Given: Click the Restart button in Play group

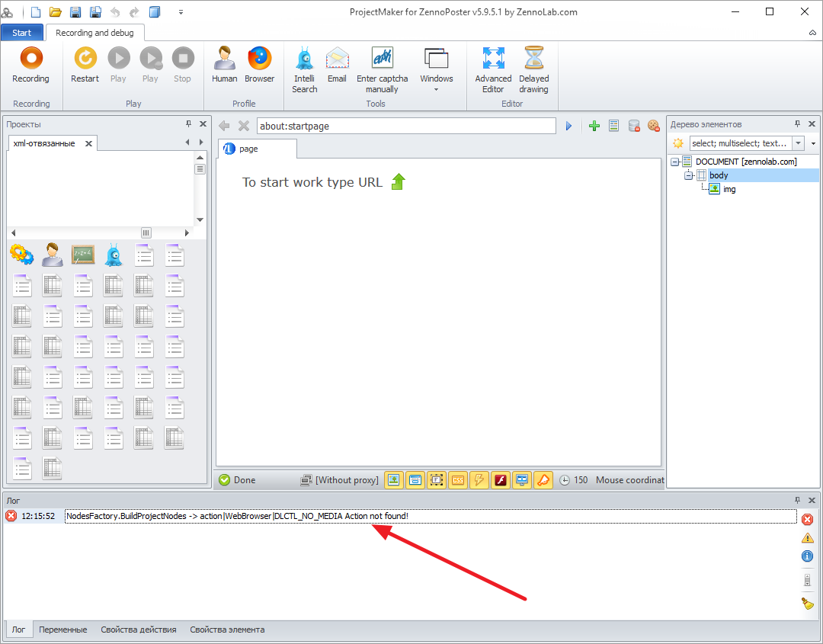Looking at the screenshot, I should click(x=85, y=65).
